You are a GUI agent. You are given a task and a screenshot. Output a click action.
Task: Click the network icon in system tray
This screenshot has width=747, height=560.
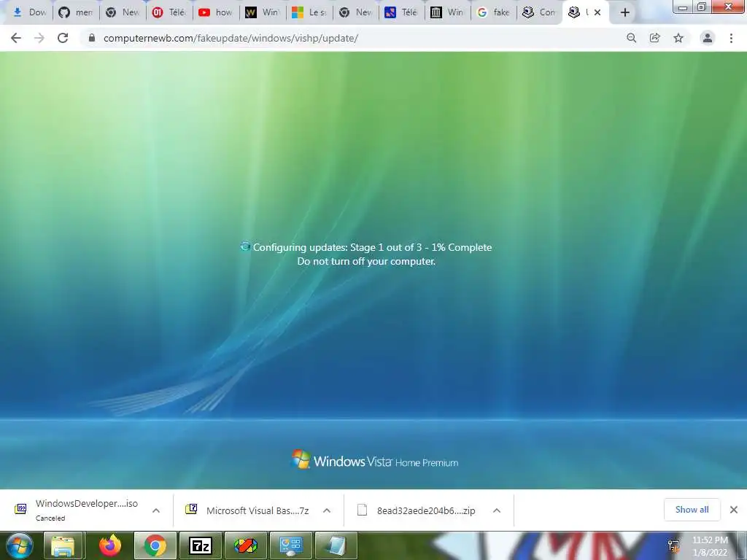tap(673, 546)
